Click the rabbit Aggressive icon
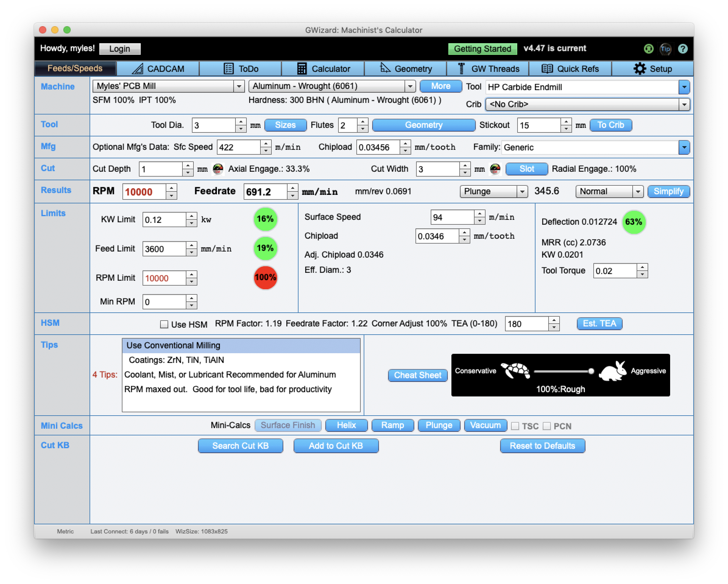 click(x=613, y=371)
